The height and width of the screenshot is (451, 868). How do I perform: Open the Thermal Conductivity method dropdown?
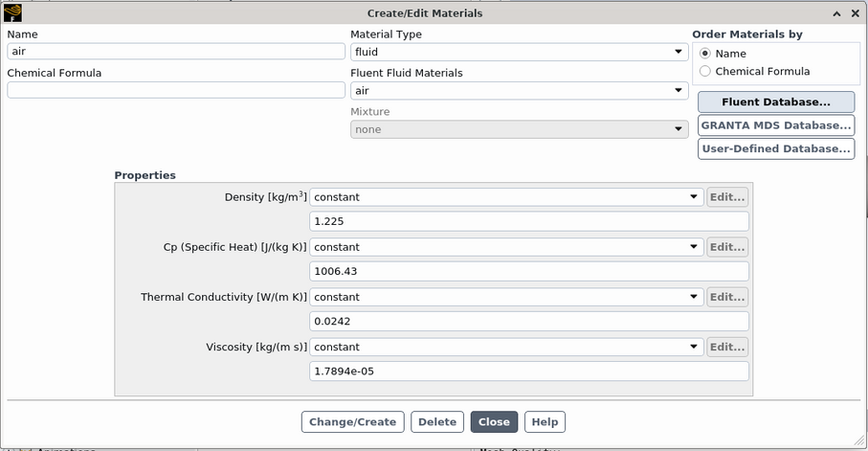[x=506, y=297]
